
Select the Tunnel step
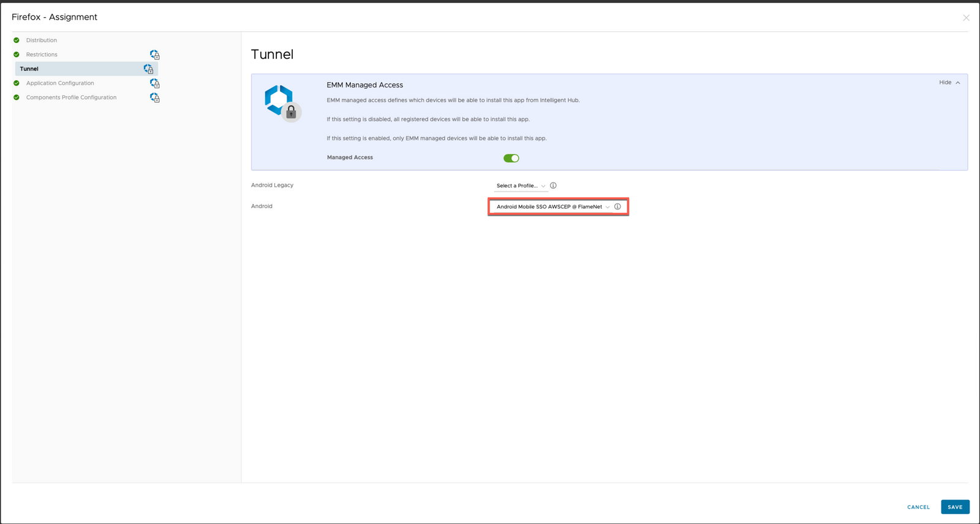[x=86, y=69]
